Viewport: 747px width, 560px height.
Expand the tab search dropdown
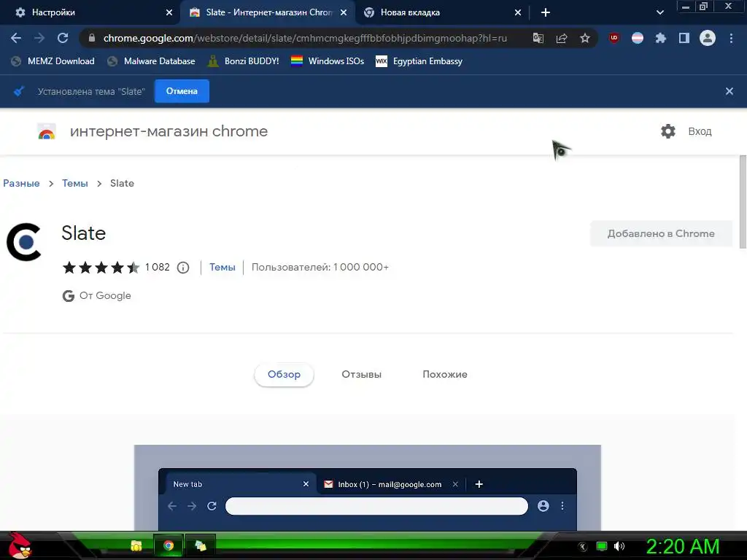pos(659,12)
